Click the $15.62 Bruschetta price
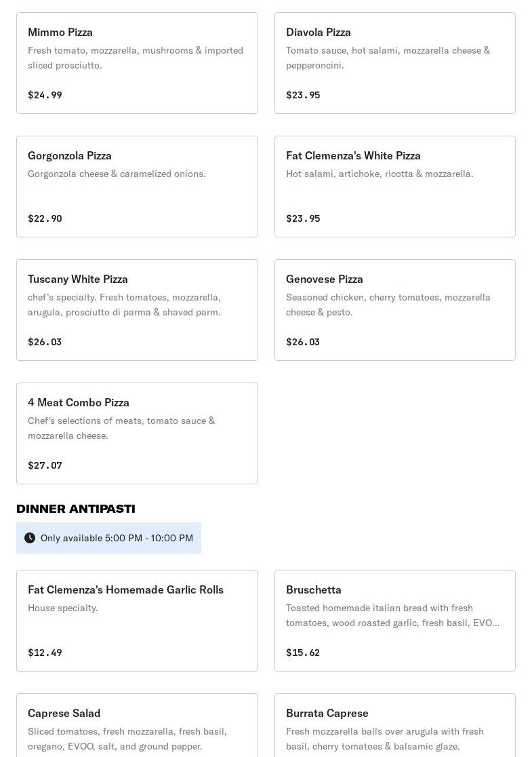 (303, 653)
